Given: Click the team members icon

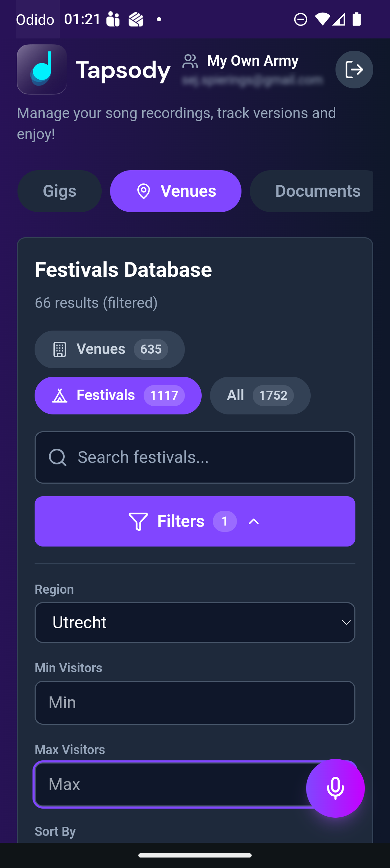Looking at the screenshot, I should (x=190, y=62).
